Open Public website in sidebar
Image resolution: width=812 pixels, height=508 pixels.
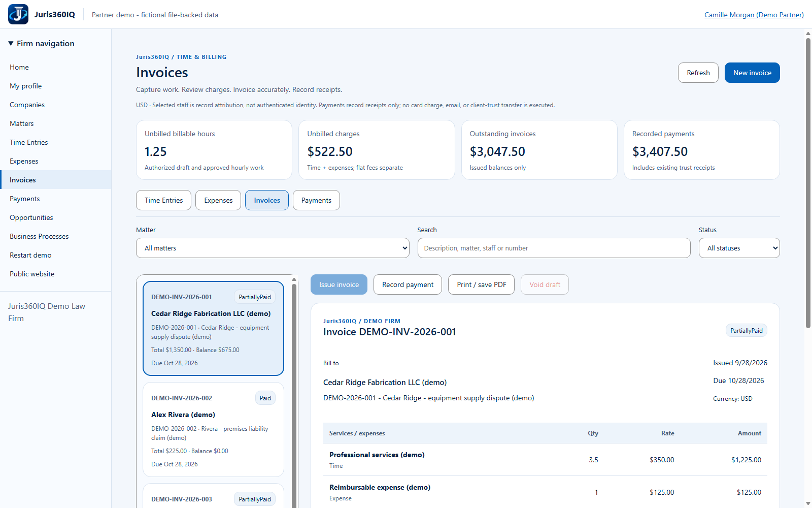pos(56,274)
